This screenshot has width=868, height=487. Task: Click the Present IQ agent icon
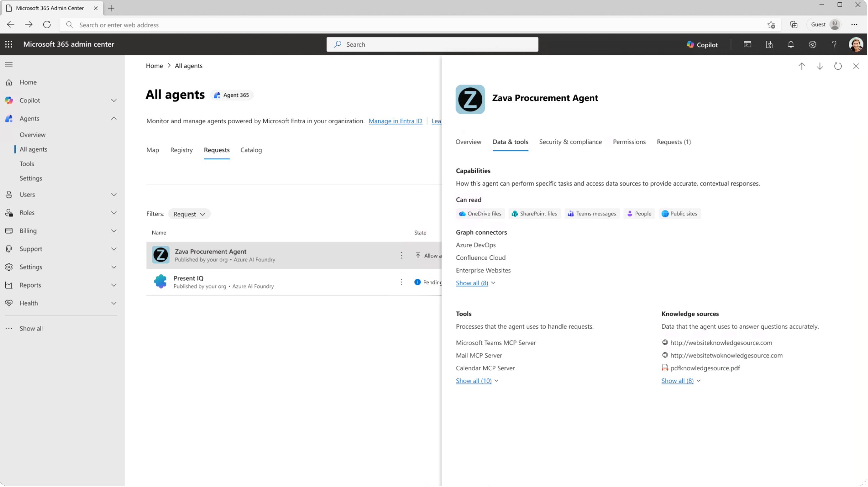[160, 281]
